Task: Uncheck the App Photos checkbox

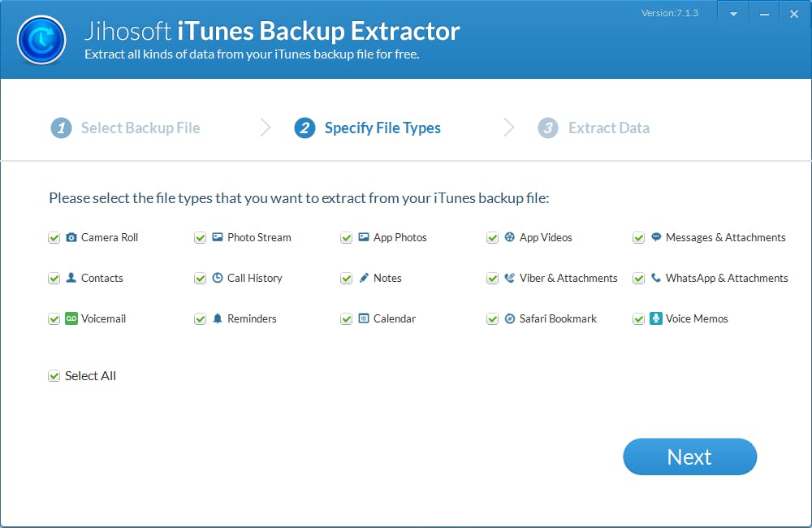Action: [x=346, y=238]
